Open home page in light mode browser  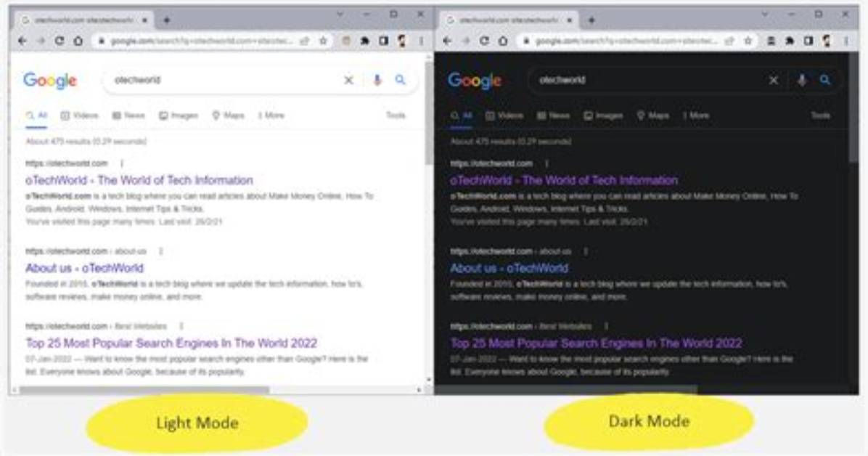(78, 41)
